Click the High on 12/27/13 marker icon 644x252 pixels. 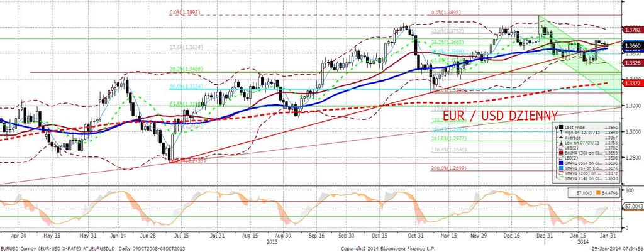tap(561, 132)
